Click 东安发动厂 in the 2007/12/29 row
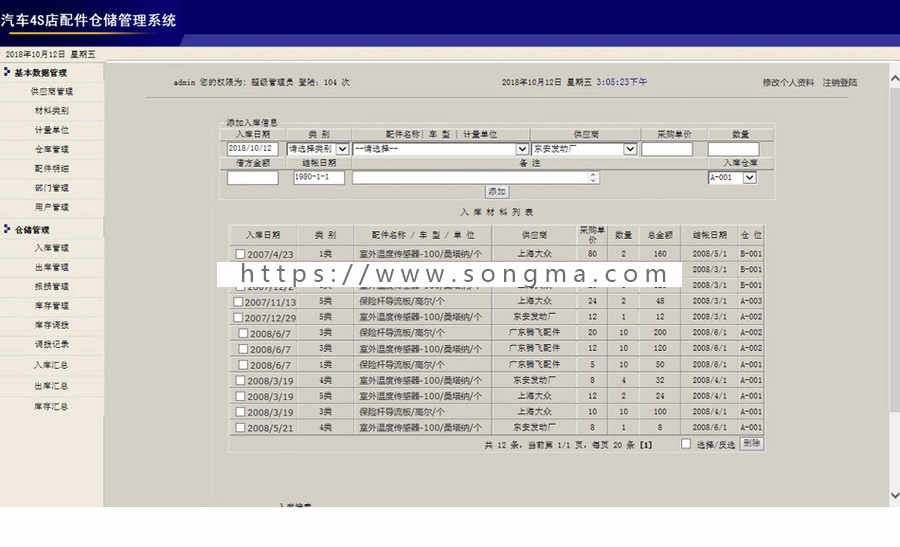The image size is (900, 547). [534, 316]
